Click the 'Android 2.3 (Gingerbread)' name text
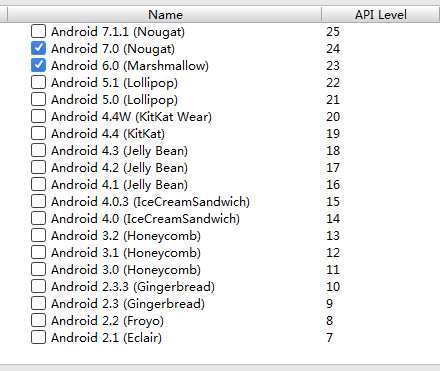Image resolution: width=440 pixels, height=371 pixels. pyautogui.click(x=128, y=304)
